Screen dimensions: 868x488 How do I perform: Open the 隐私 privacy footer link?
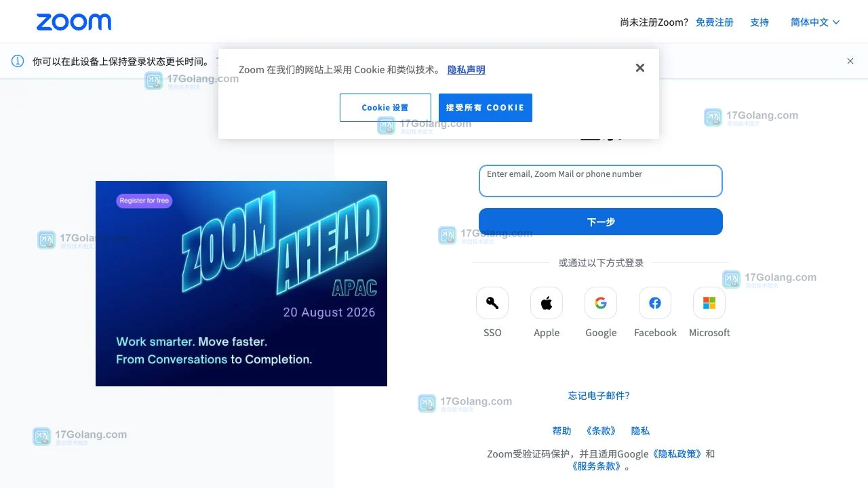(x=640, y=431)
